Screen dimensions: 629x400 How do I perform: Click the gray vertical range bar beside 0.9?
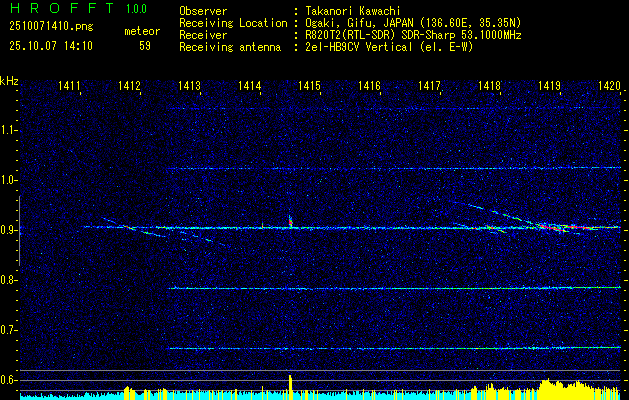19,231
